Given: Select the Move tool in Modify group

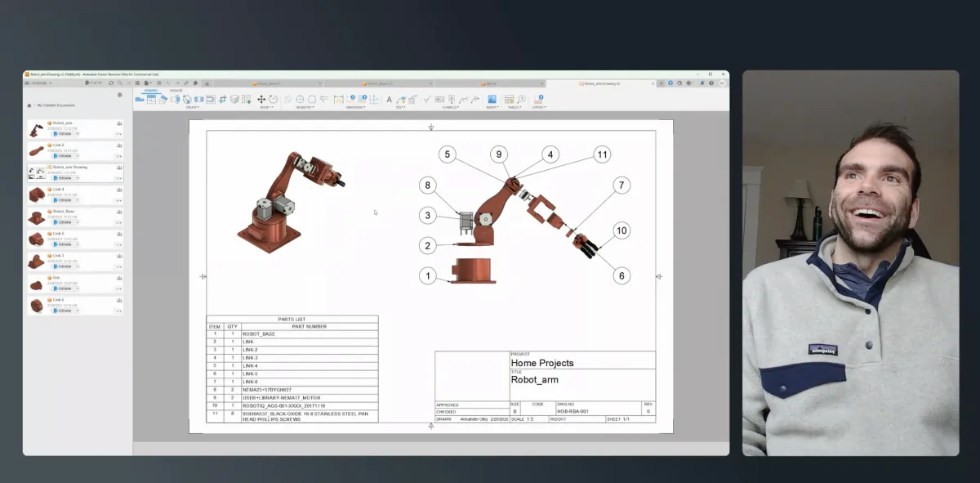Looking at the screenshot, I should click(261, 100).
